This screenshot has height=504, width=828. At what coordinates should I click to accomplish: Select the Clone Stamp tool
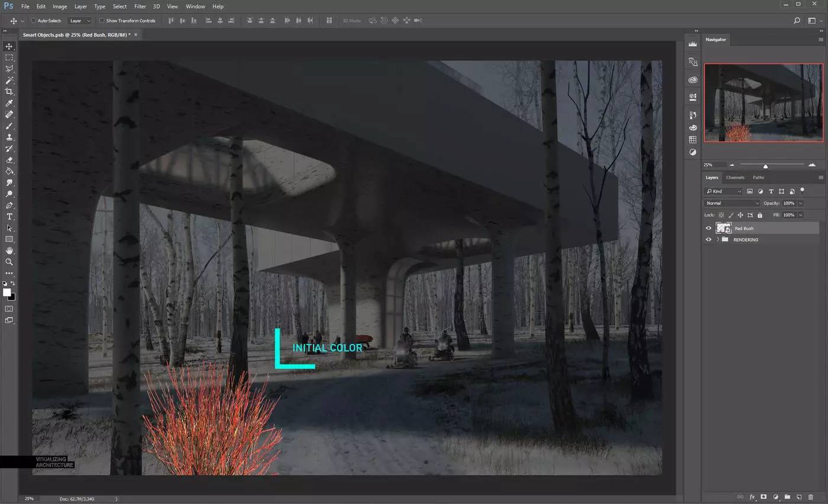(x=9, y=137)
